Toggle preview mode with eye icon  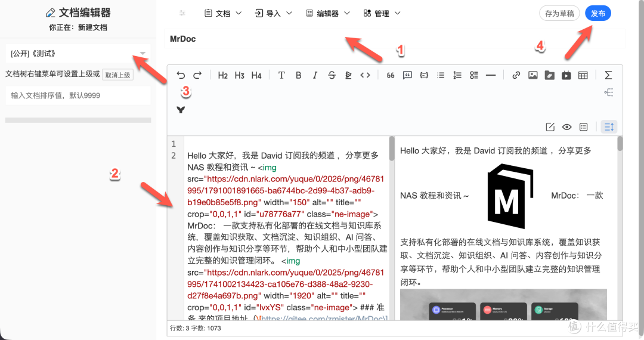[567, 127]
